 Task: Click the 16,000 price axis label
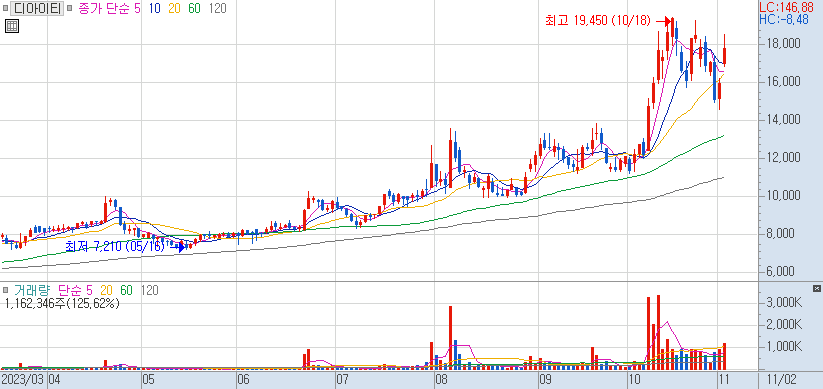[783, 81]
